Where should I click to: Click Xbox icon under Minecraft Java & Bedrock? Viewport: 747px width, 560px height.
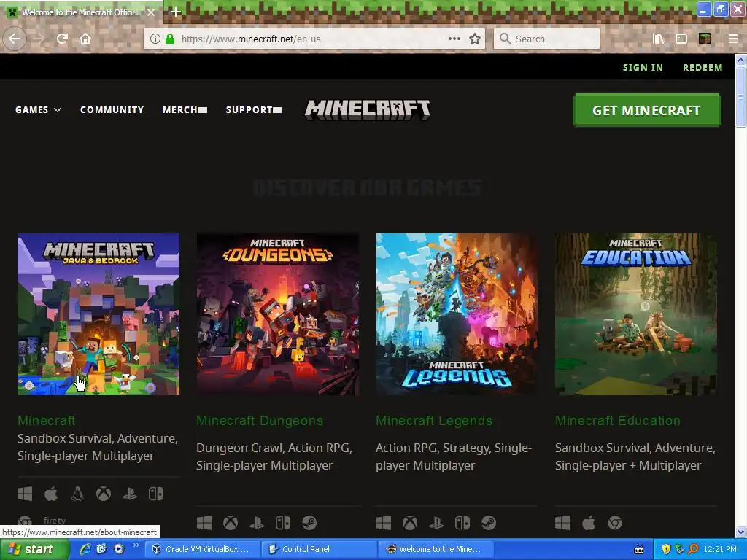104,494
